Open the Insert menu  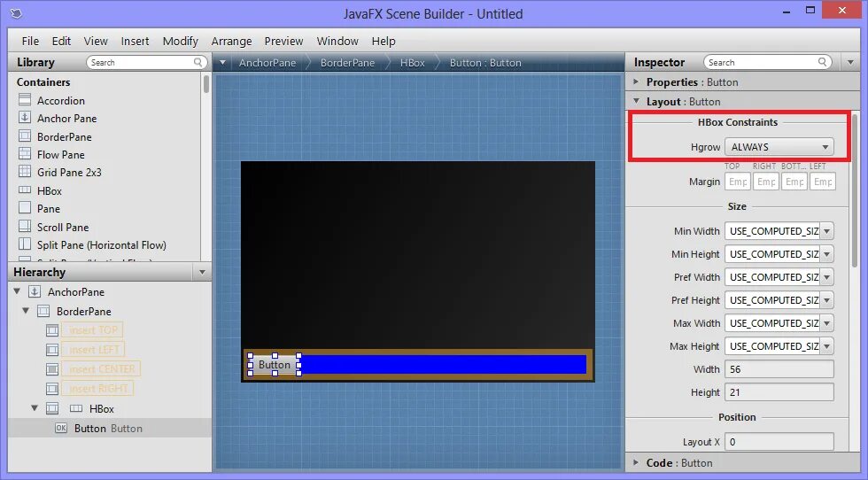[135, 41]
